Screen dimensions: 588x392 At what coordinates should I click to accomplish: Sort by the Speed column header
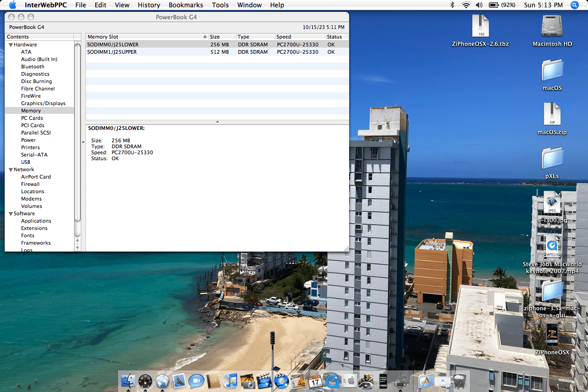[300, 37]
